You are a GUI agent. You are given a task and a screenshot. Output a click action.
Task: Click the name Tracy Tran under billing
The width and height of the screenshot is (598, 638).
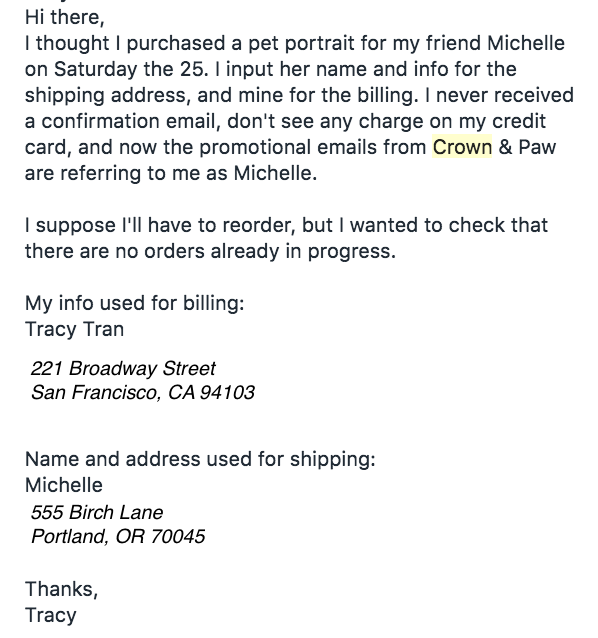(x=74, y=329)
